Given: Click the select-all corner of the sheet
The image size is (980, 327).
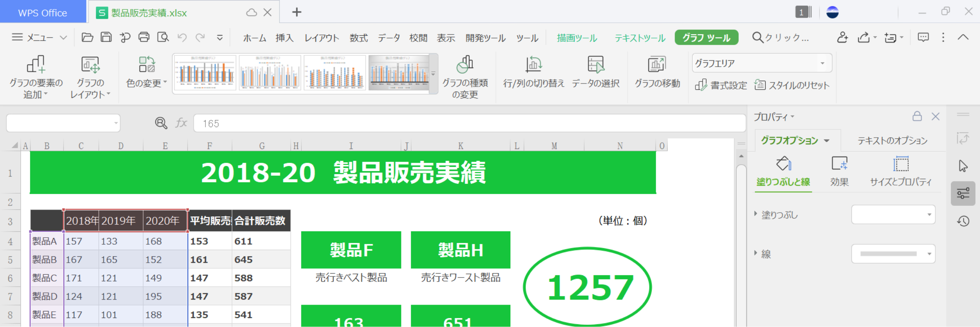Looking at the screenshot, I should pos(15,145).
